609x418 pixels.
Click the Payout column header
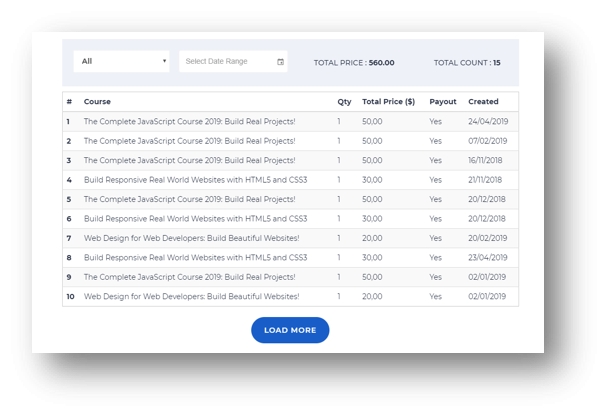[443, 102]
